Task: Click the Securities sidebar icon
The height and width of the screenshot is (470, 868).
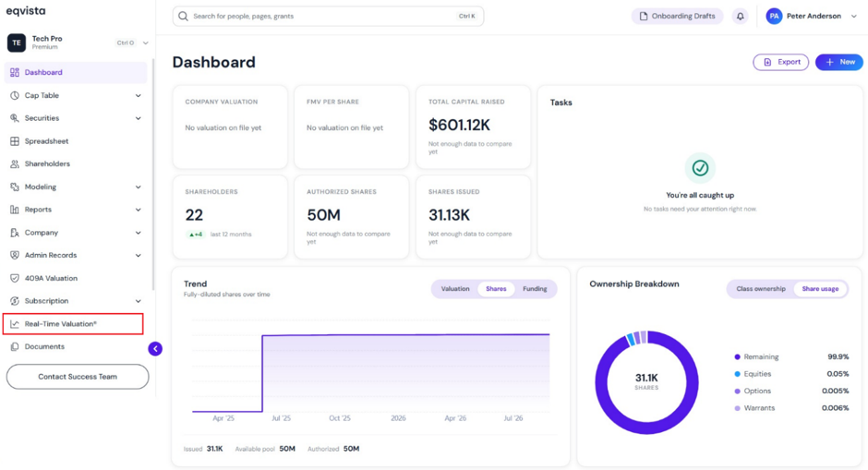Action: click(x=15, y=118)
